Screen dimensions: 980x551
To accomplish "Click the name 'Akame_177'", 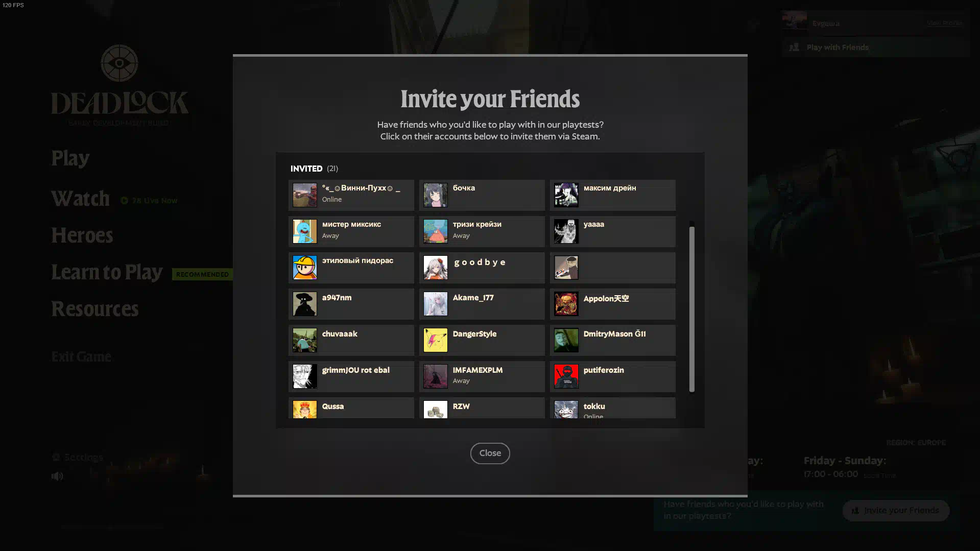I will coord(473,298).
